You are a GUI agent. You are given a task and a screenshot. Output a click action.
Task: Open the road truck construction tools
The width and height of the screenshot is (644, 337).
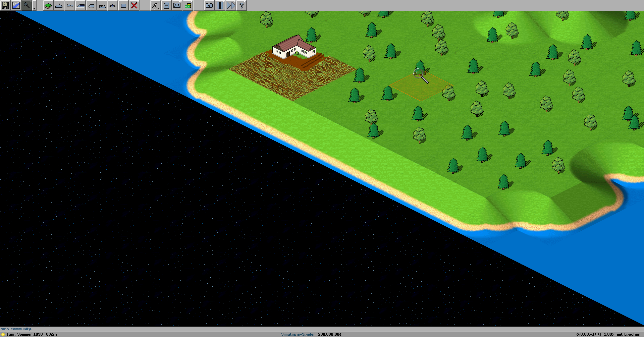pos(91,5)
